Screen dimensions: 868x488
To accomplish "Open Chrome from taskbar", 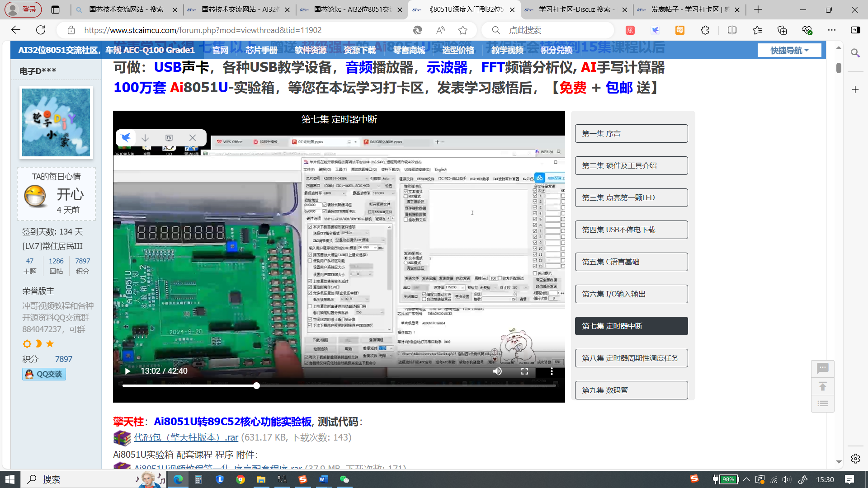I will pyautogui.click(x=241, y=479).
